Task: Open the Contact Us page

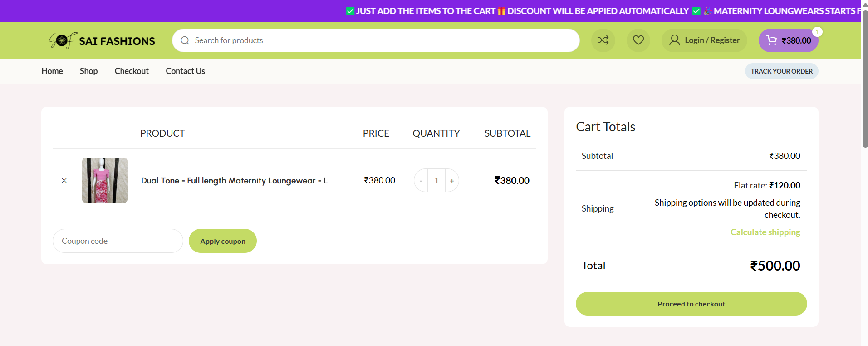Action: pos(185,71)
